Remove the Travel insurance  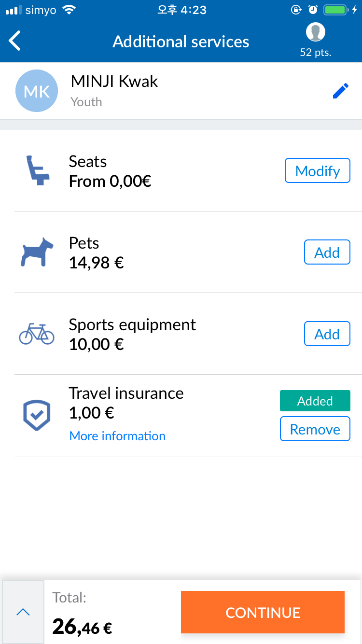tap(315, 429)
